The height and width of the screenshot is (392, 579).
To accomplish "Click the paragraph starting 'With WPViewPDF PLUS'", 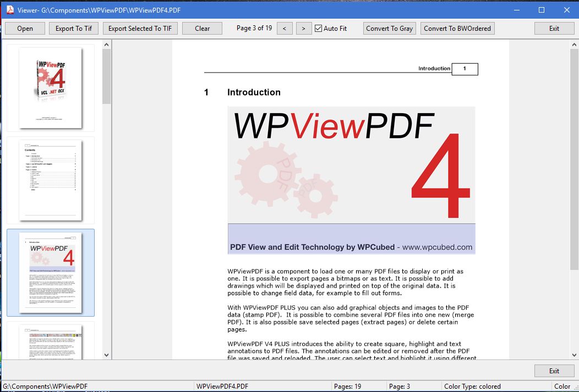I will tap(351, 318).
